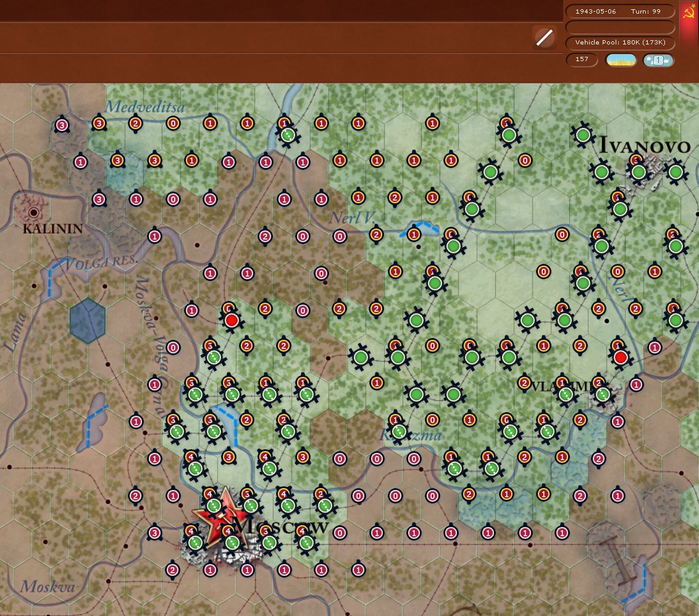The width and height of the screenshot is (699, 616).
Task: Click the Kalinin city label
Action: (52, 229)
